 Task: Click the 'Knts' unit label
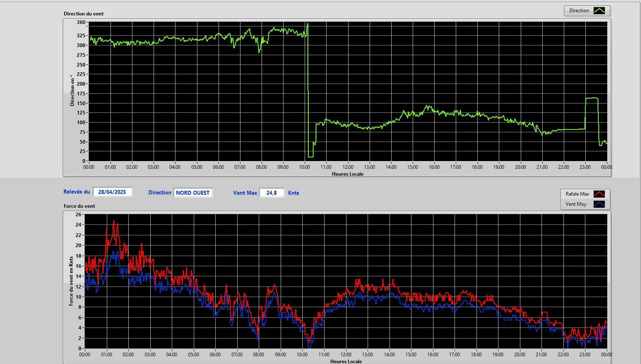point(293,193)
